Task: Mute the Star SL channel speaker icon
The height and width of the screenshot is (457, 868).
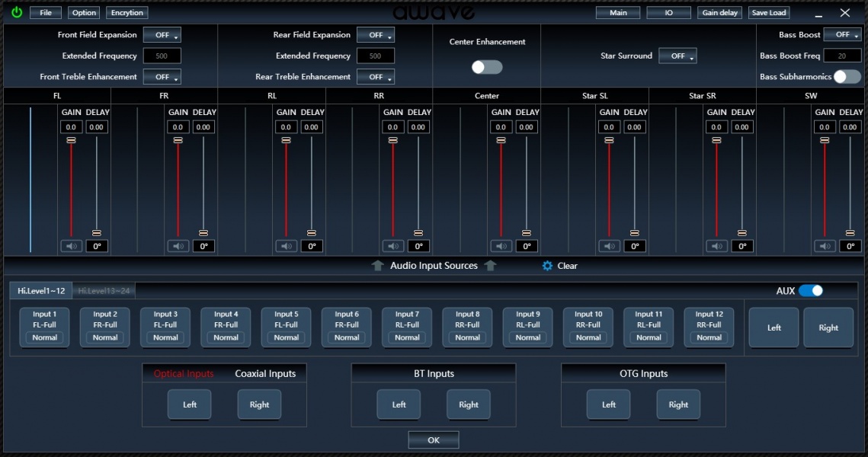Action: (609, 246)
